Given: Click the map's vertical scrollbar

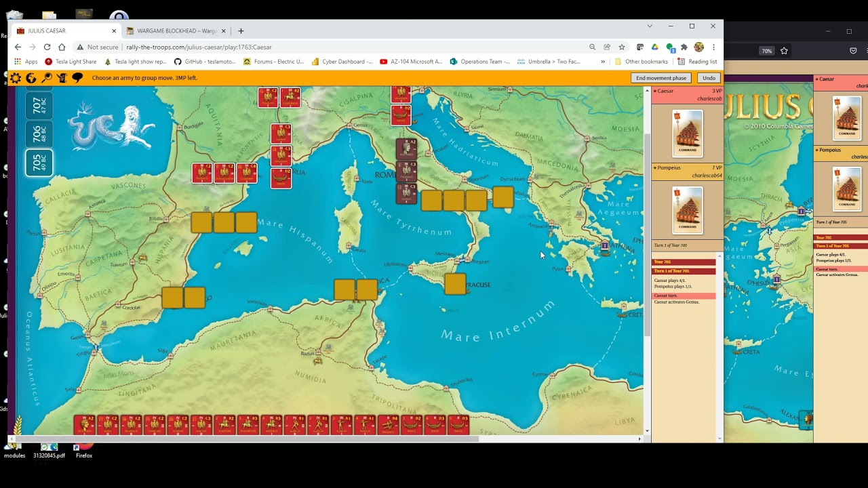Looking at the screenshot, I should point(647,234).
